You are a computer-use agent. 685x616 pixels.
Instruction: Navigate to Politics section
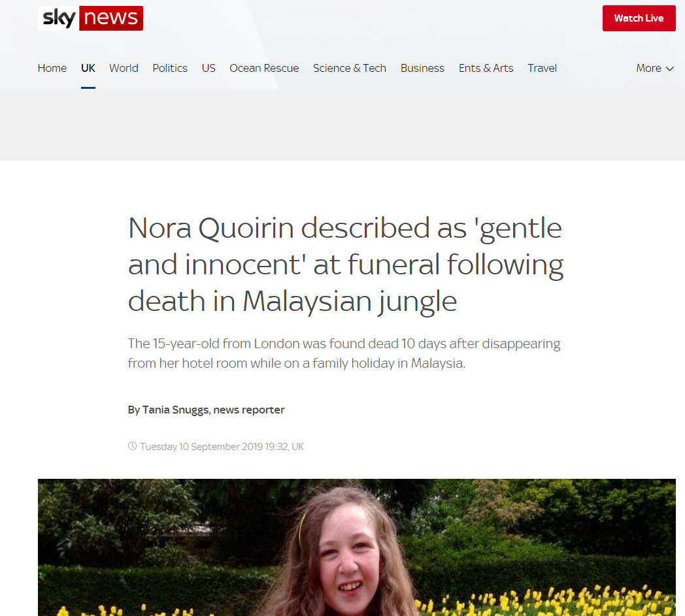coord(170,68)
